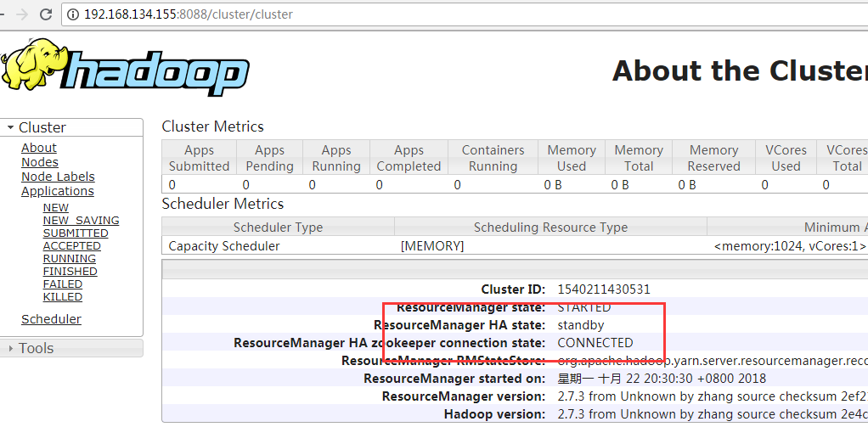Open the Scheduler link
The image size is (868, 427).
[x=51, y=319]
